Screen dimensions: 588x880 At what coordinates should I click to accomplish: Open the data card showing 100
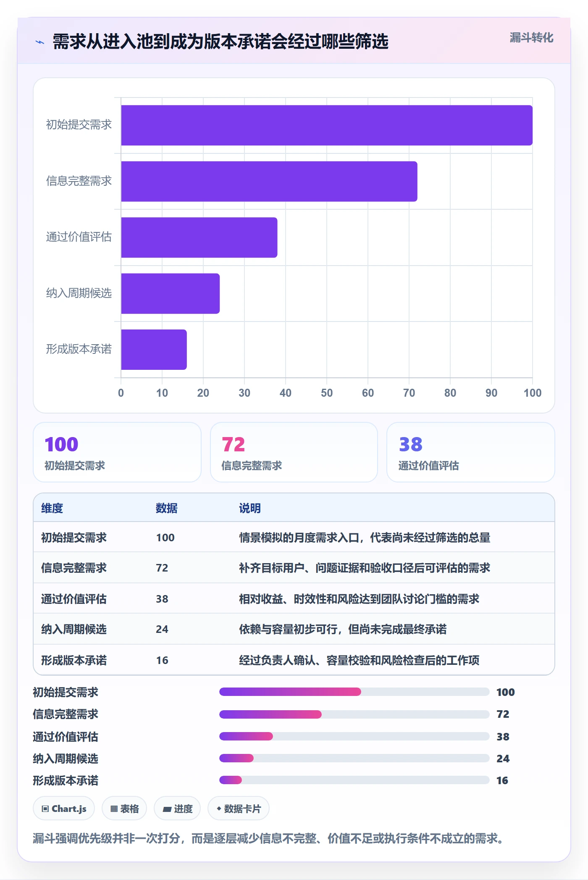[x=117, y=452]
